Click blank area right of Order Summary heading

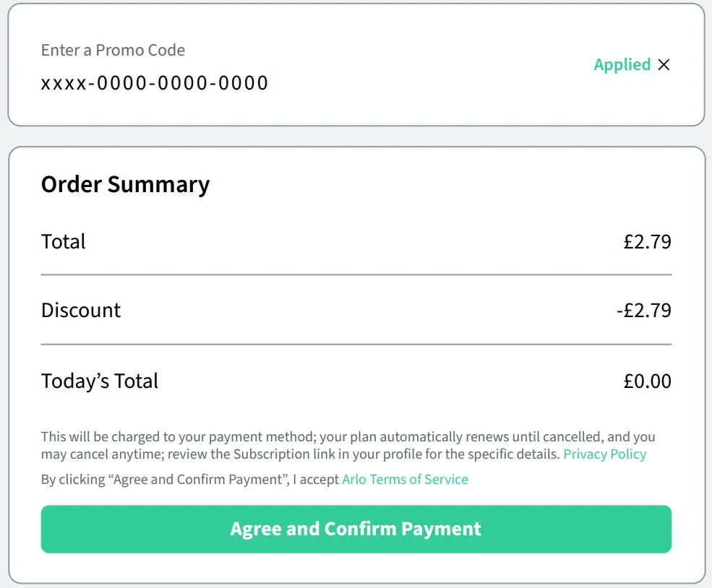click(x=448, y=185)
